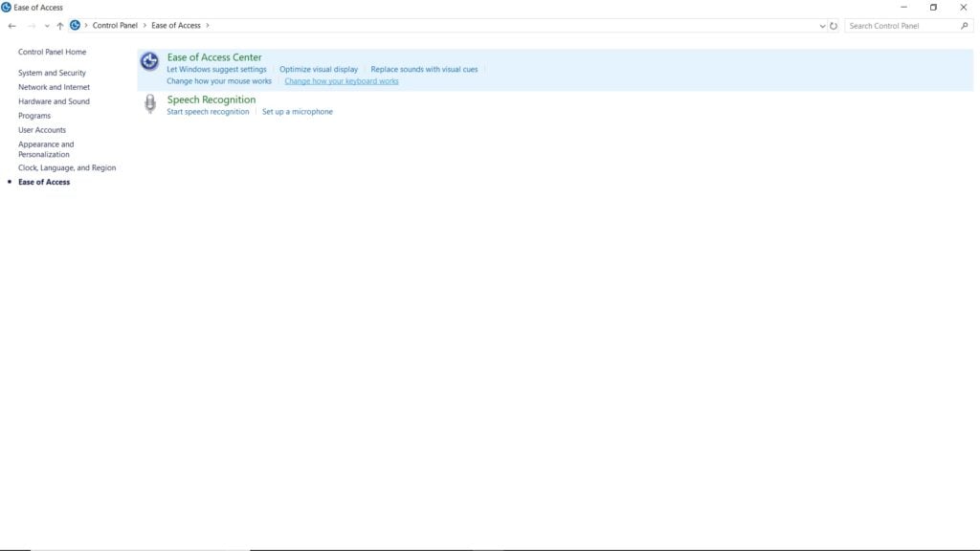Click the address bar Control Panel icon
980x551 pixels.
coord(75,26)
